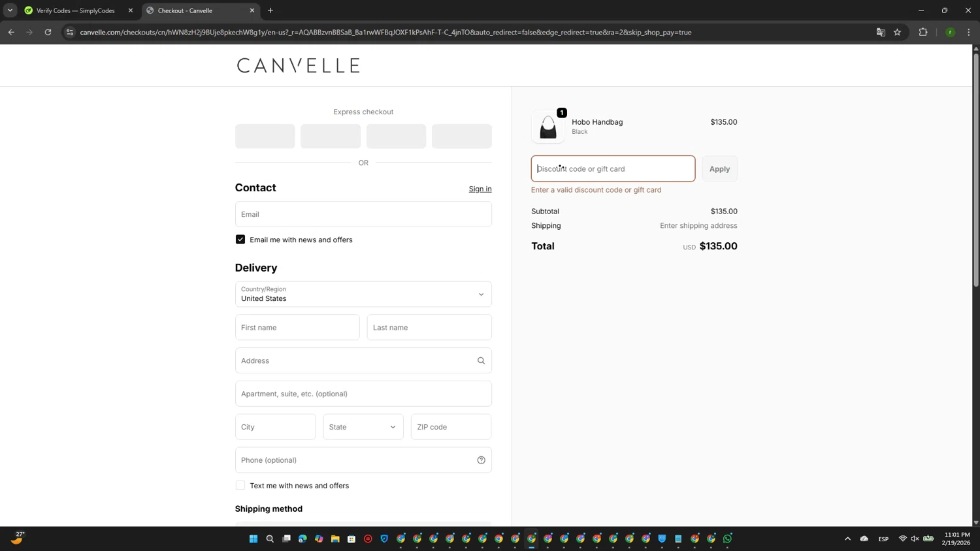
Task: Open a new browser tab
Action: point(270,10)
